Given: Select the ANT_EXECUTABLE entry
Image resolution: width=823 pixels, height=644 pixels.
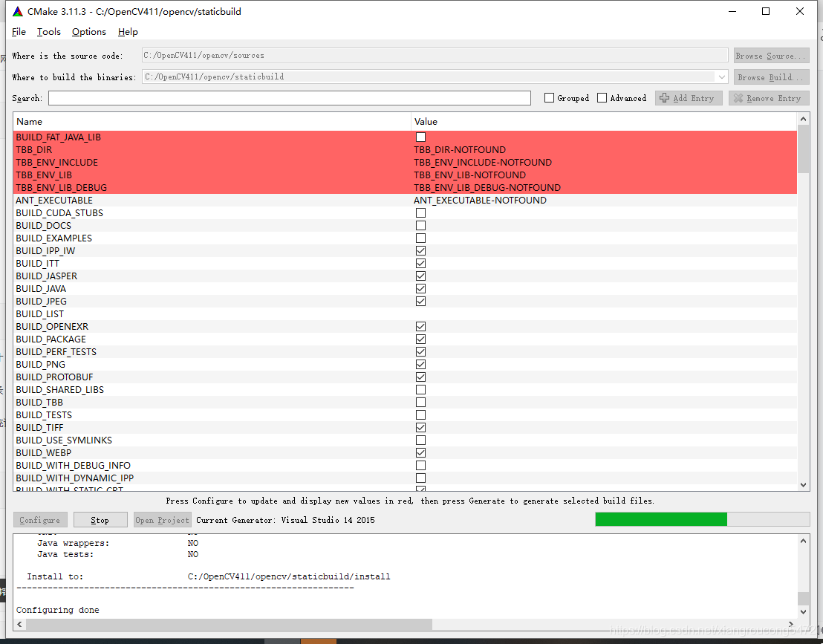Looking at the screenshot, I should coord(54,200).
